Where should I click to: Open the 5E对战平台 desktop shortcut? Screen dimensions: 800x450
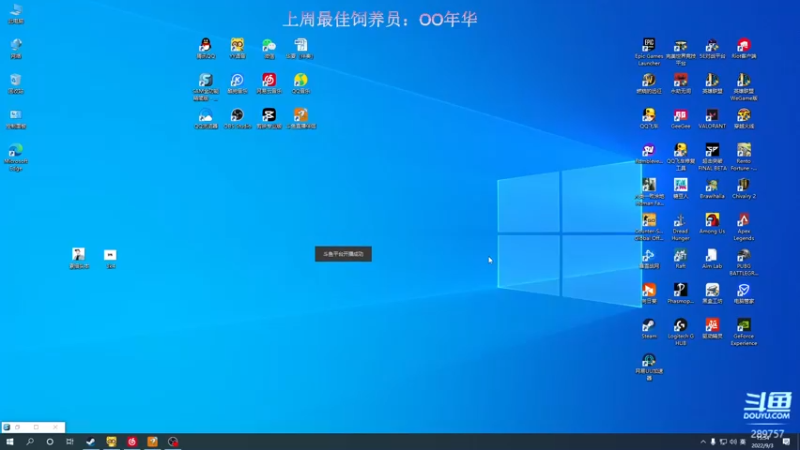click(x=712, y=48)
